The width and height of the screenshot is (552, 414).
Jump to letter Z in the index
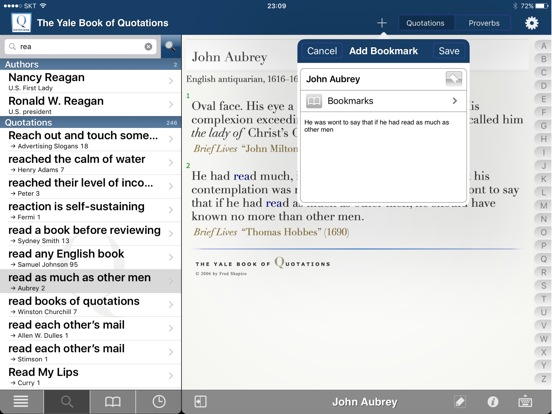coord(543,379)
